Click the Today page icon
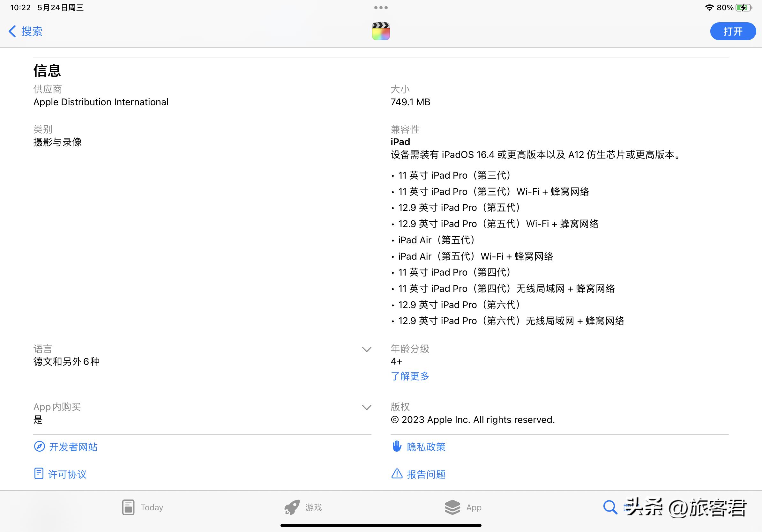The height and width of the screenshot is (532, 762). click(129, 507)
